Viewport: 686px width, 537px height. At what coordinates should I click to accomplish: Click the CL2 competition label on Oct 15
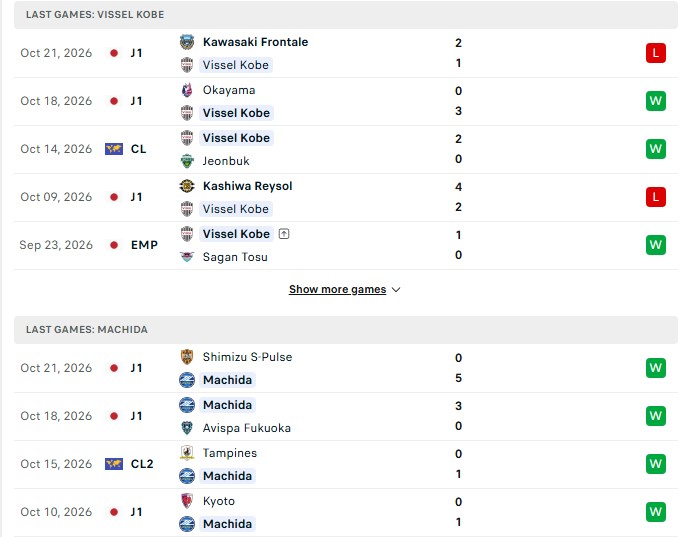pos(142,464)
